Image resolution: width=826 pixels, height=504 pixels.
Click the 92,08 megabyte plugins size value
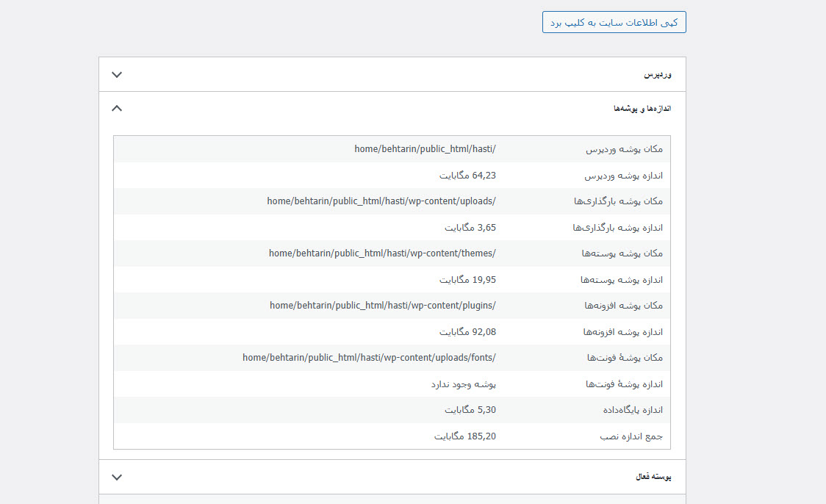[467, 332]
